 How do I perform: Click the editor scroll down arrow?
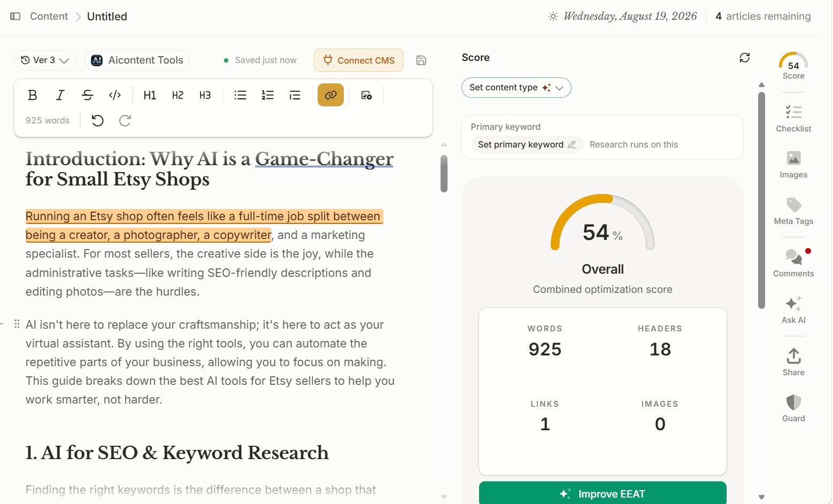click(444, 497)
